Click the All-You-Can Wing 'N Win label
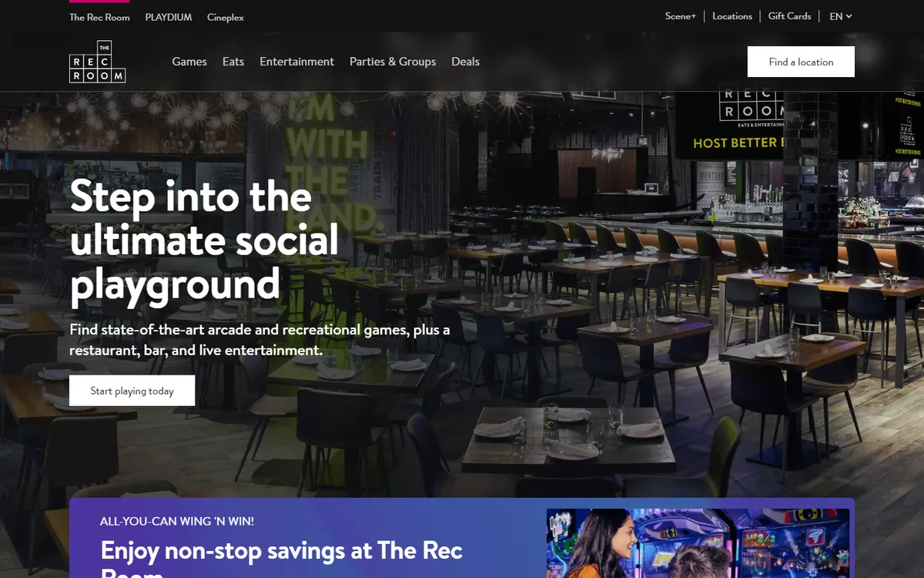The height and width of the screenshot is (578, 924). [x=177, y=521]
